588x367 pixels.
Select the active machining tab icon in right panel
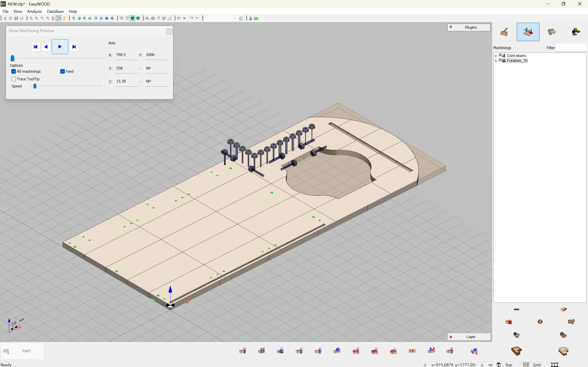point(528,32)
